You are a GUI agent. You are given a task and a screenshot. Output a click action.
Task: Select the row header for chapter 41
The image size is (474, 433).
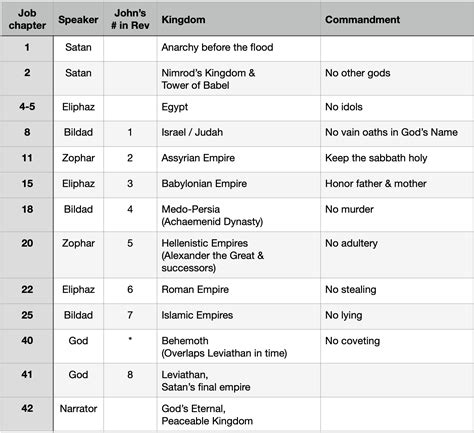pos(27,380)
